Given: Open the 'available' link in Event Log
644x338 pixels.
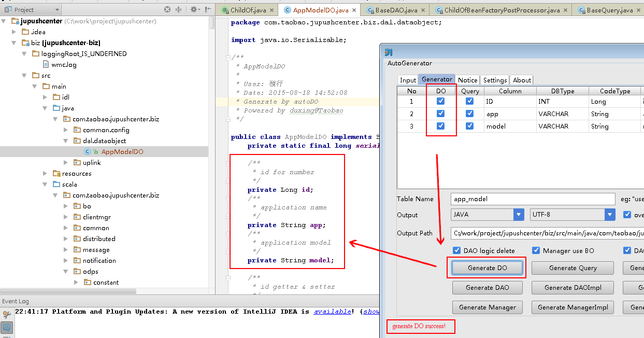Looking at the screenshot, I should 332,312.
